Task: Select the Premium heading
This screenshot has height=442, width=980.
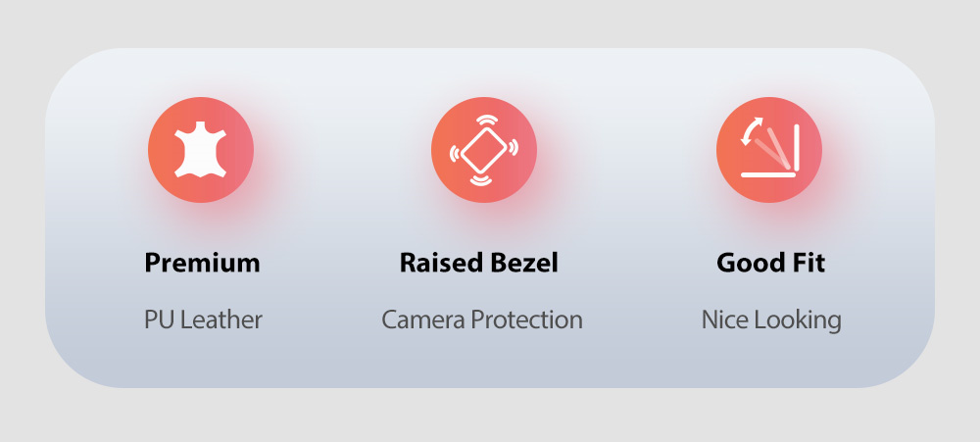Action: pyautogui.click(x=202, y=263)
